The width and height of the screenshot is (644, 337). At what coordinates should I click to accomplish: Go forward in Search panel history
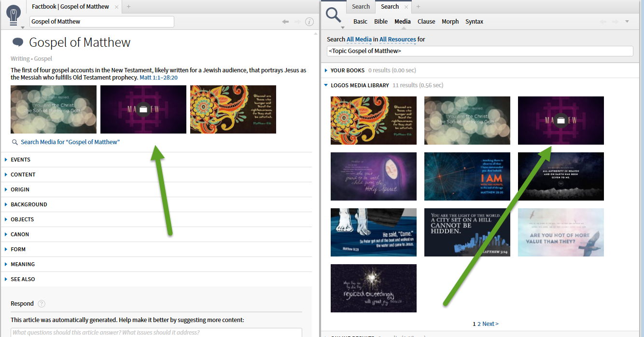click(x=615, y=21)
